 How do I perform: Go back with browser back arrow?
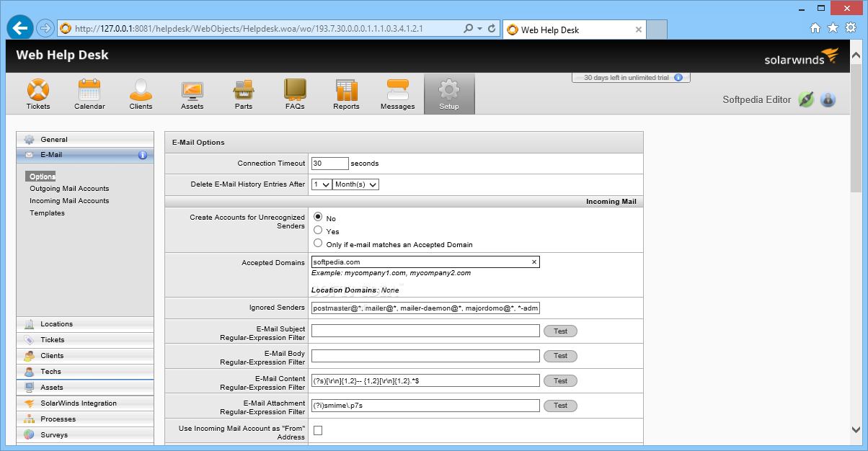click(19, 28)
